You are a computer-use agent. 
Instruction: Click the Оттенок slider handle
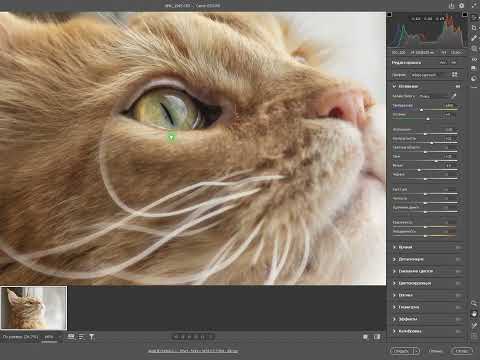tap(428, 119)
